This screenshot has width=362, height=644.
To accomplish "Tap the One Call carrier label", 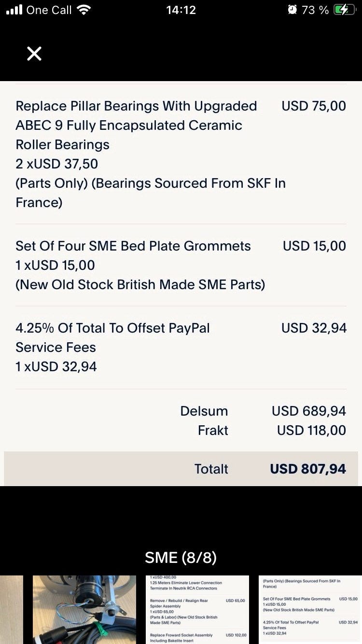I will 49,10.
